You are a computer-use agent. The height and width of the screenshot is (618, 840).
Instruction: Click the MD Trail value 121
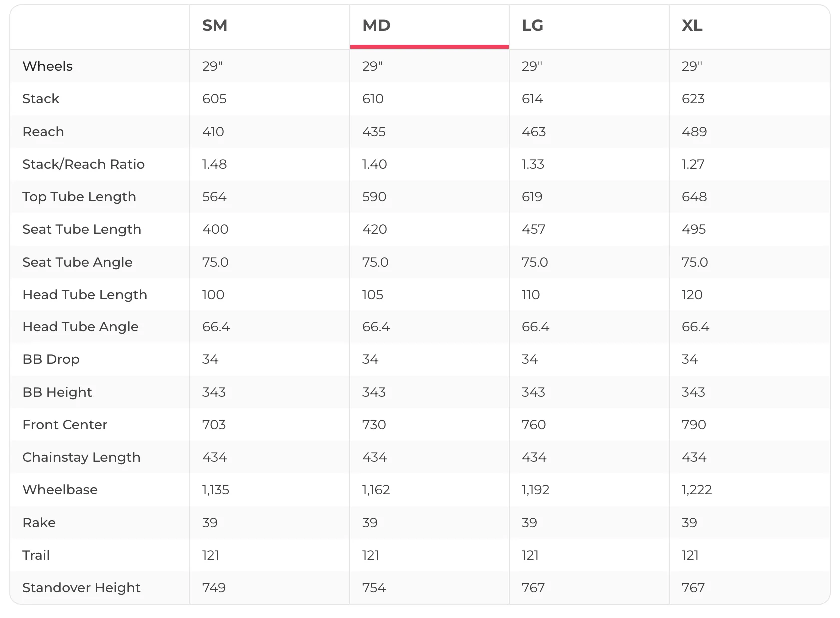(371, 555)
